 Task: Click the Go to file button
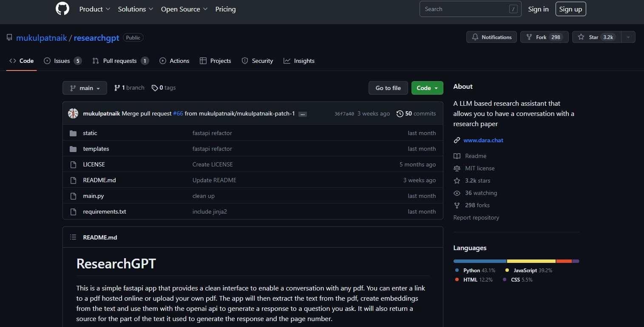388,88
